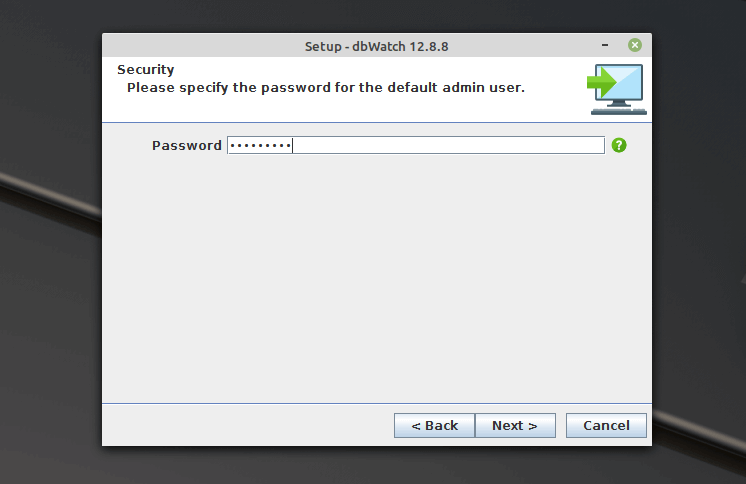Cancel the dbWatch installation
This screenshot has width=746, height=484.
[606, 426]
